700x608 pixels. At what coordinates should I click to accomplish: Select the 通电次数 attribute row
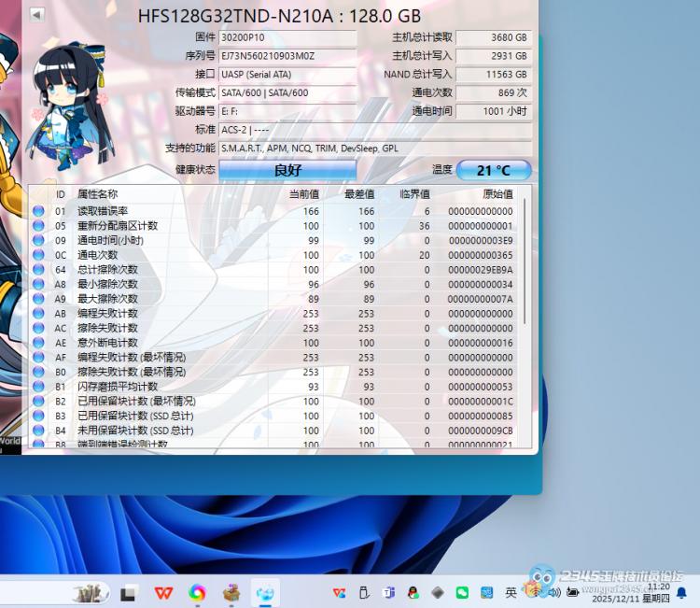280,255
